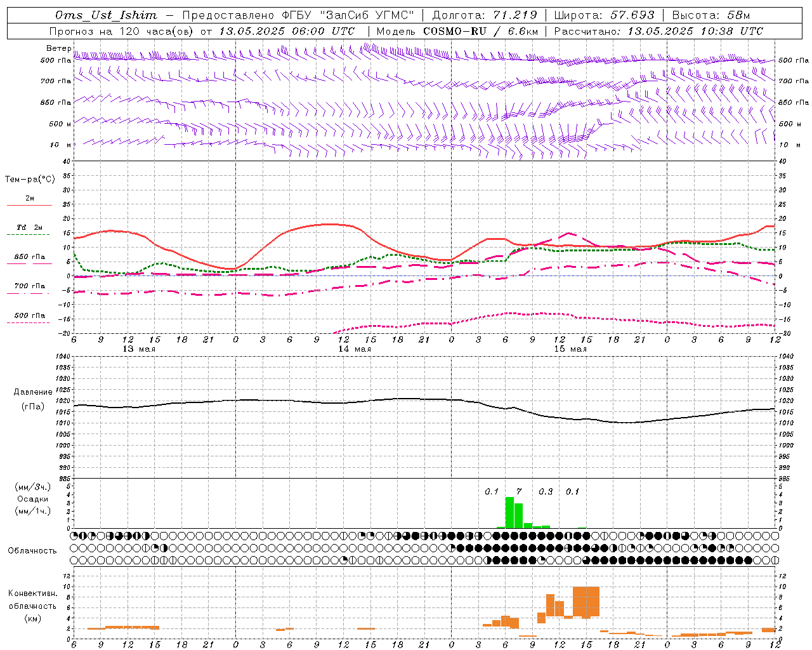
Task: Click the dotted pink line sample under 500 гПа legend
Action: pyautogui.click(x=29, y=323)
